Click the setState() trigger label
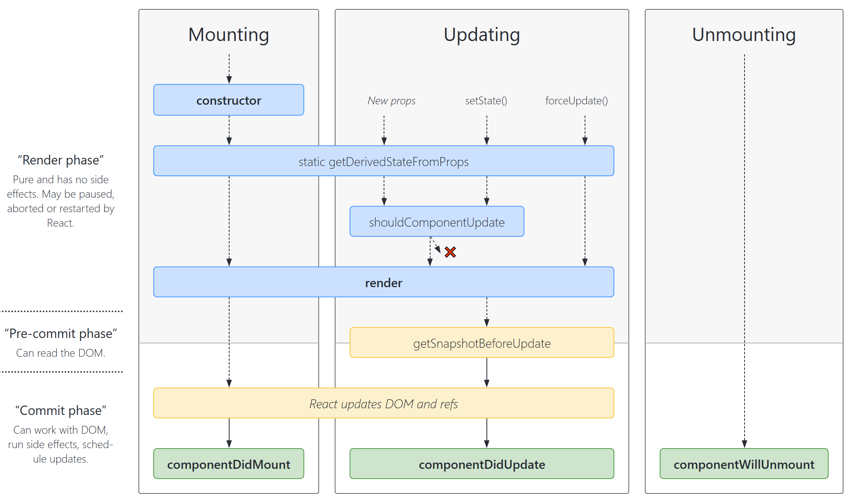847x504 pixels. (x=486, y=101)
